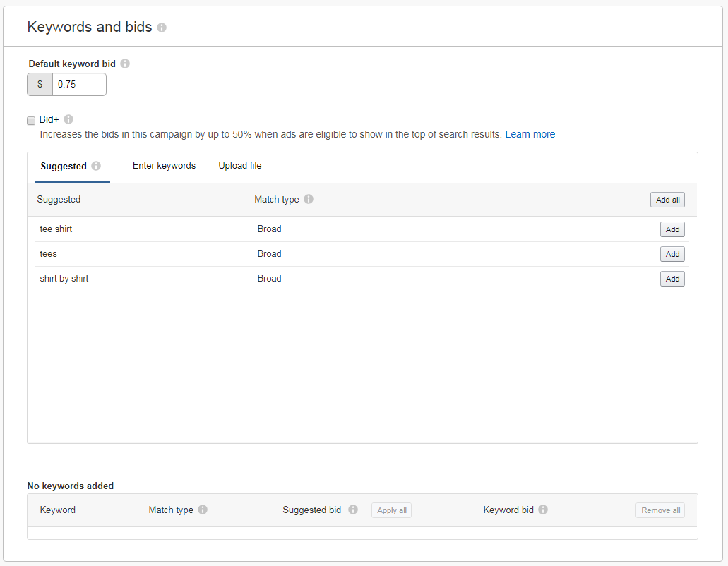This screenshot has width=728, height=566.
Task: Select the Upload file tab
Action: pos(240,166)
